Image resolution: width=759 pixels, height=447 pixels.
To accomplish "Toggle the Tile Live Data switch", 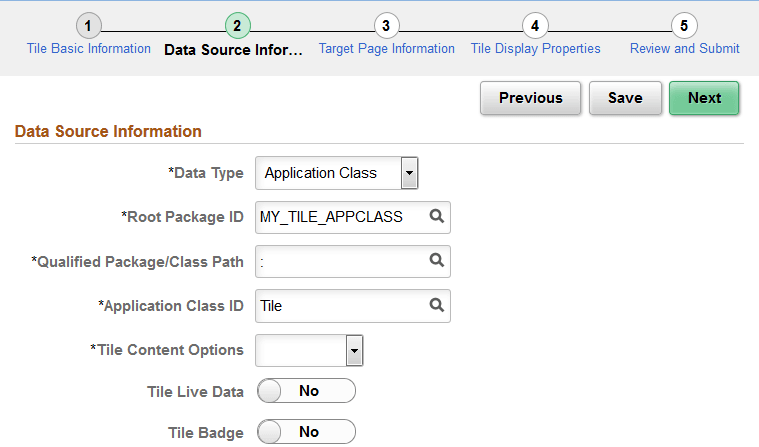I will click(306, 391).
